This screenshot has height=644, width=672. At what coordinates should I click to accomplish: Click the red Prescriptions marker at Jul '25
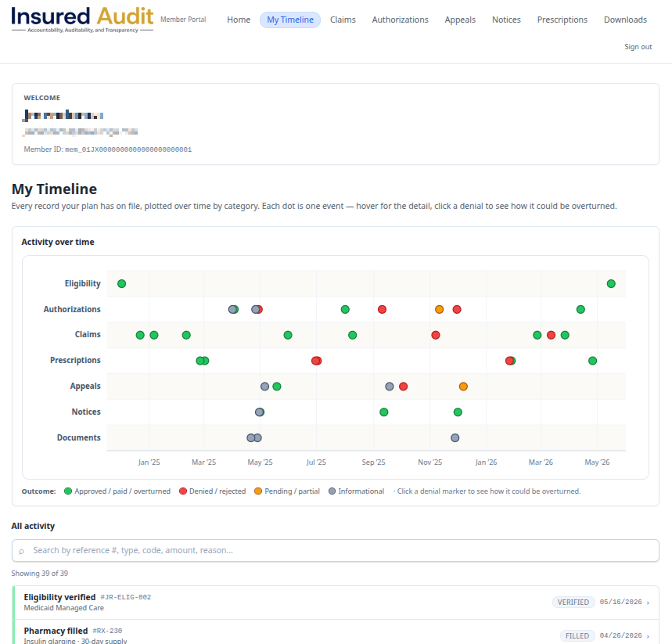coord(316,361)
